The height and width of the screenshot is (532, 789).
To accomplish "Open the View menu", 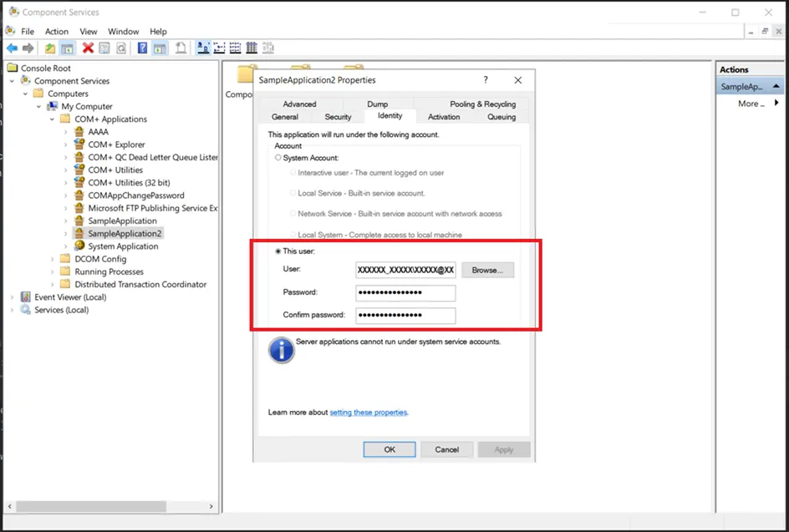I will 88,31.
